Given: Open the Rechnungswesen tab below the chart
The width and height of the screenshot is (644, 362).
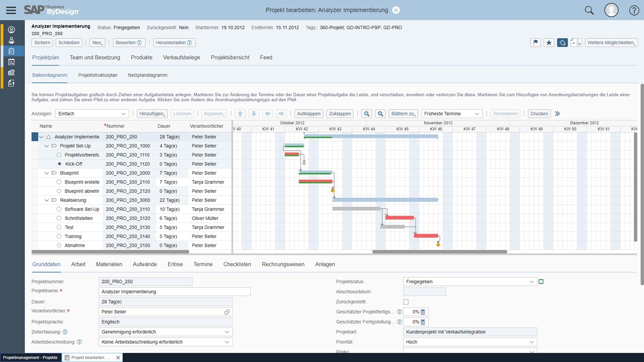Looking at the screenshot, I should click(283, 264).
